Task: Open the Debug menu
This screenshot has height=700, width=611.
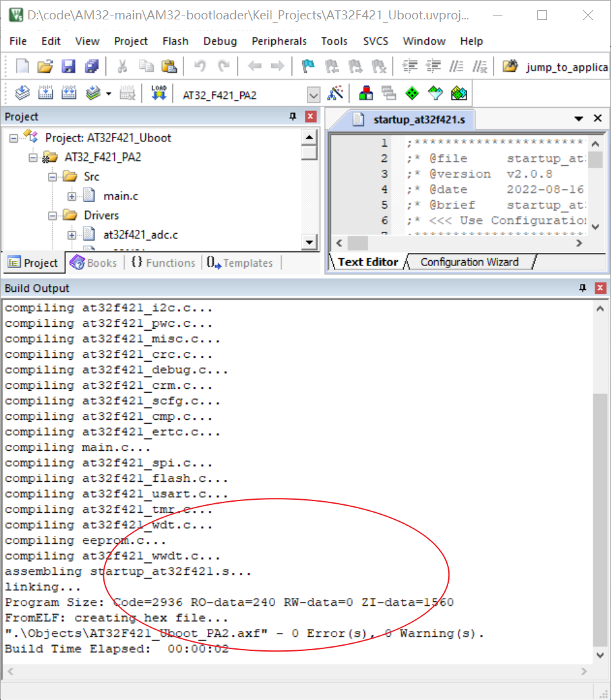Action: (x=220, y=41)
